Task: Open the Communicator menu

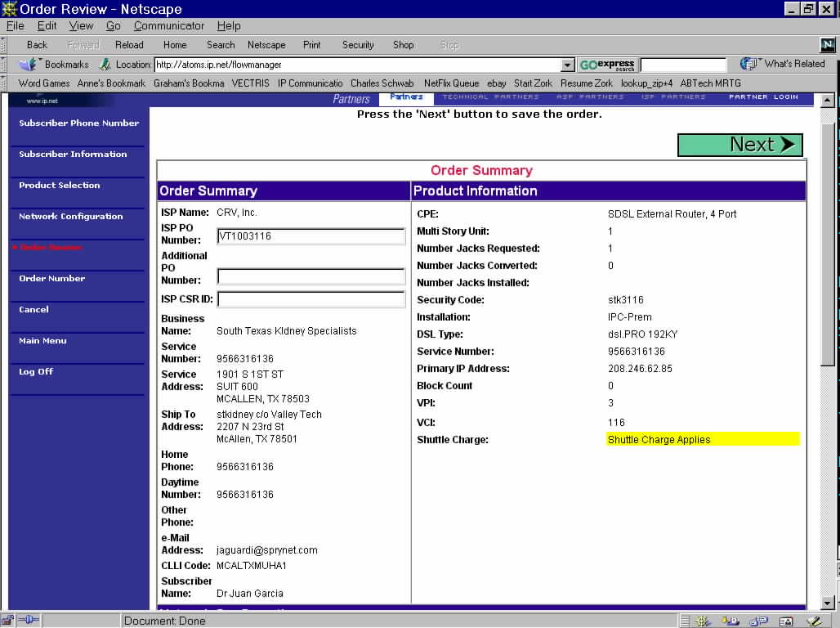Action: [169, 25]
